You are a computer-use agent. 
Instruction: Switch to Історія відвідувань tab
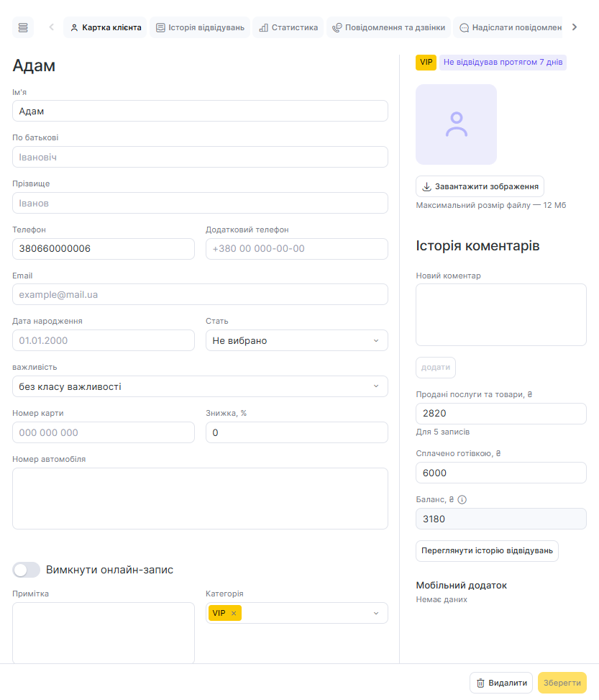(200, 27)
